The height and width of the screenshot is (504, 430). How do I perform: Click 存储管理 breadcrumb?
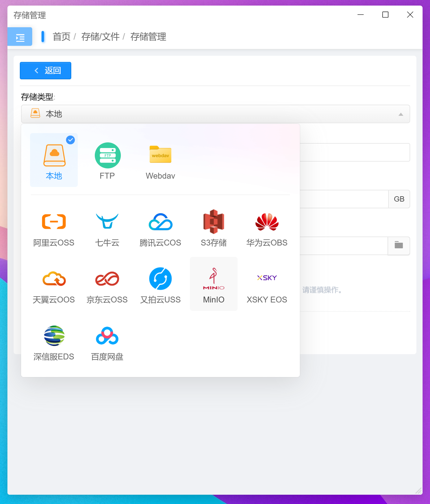tap(148, 37)
